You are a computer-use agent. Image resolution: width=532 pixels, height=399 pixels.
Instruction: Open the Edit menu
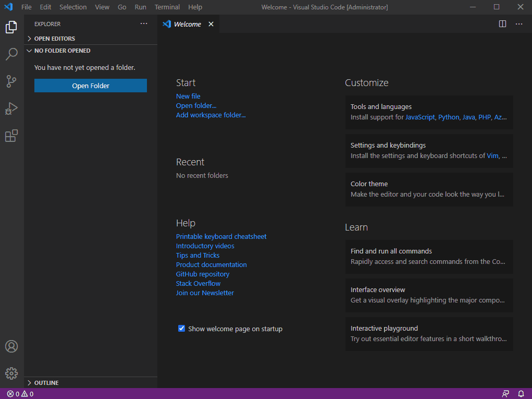[x=45, y=7]
